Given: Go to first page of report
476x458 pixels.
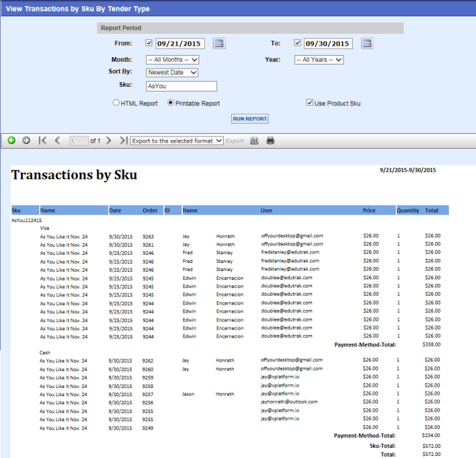Looking at the screenshot, I should [x=43, y=141].
